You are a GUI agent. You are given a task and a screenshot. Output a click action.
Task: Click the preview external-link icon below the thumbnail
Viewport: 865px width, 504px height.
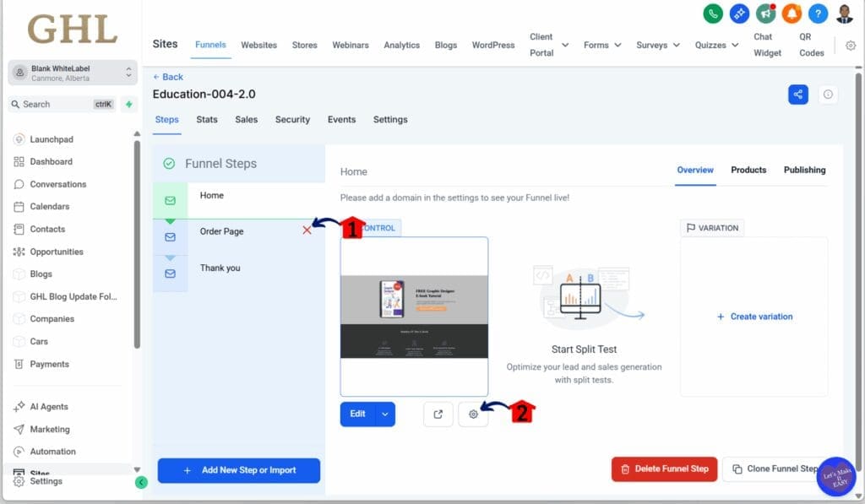(x=438, y=415)
